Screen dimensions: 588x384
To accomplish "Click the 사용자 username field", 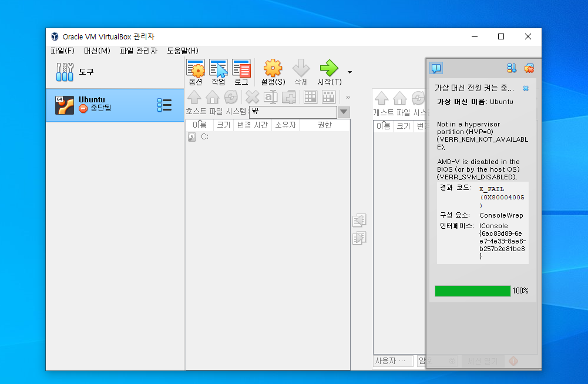I will point(393,361).
